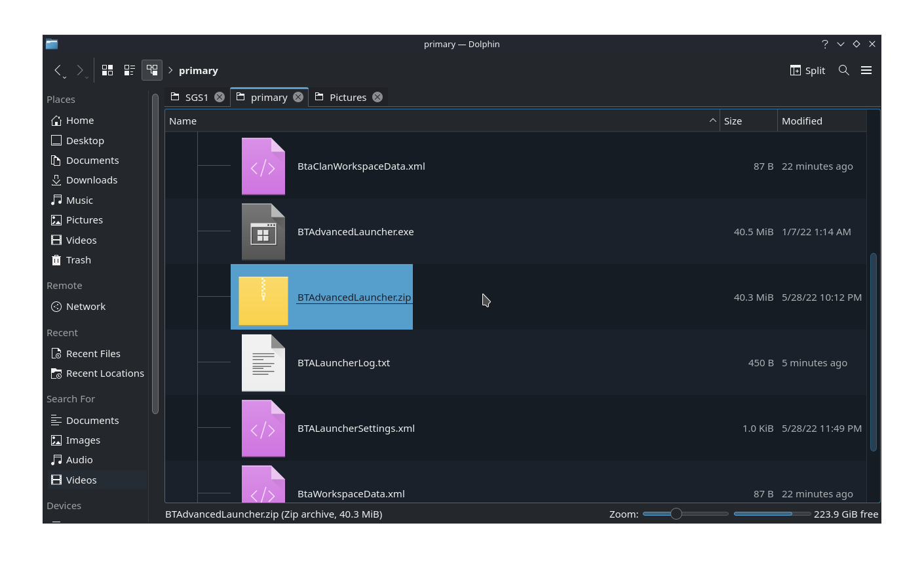Screen dimensions: 924x574
Task: Click the primary breadcrumb in location bar
Action: pyautogui.click(x=199, y=71)
